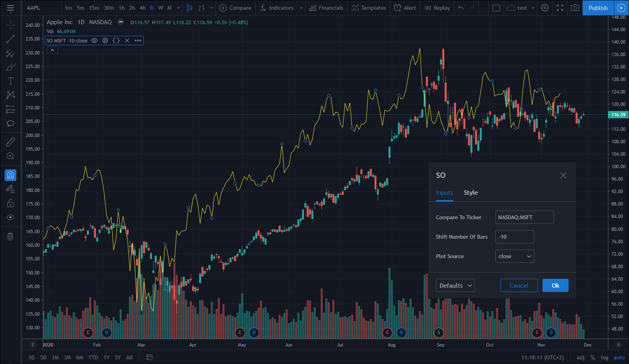Open the layout selection square icon

pyautogui.click(x=496, y=8)
